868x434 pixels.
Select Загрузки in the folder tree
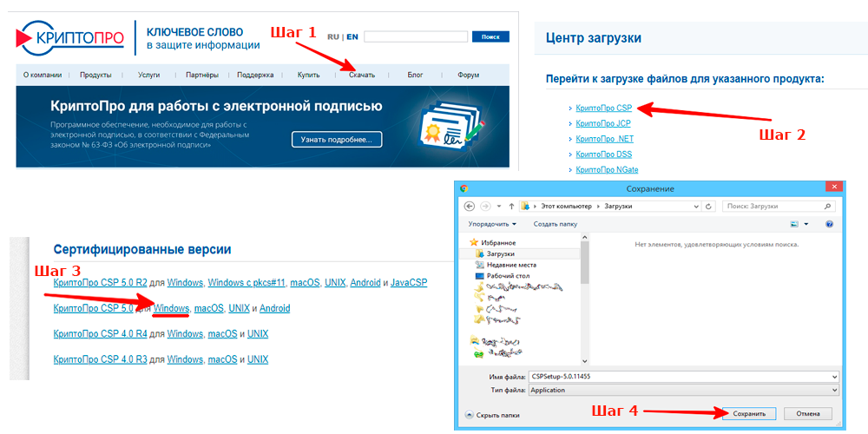pyautogui.click(x=501, y=253)
